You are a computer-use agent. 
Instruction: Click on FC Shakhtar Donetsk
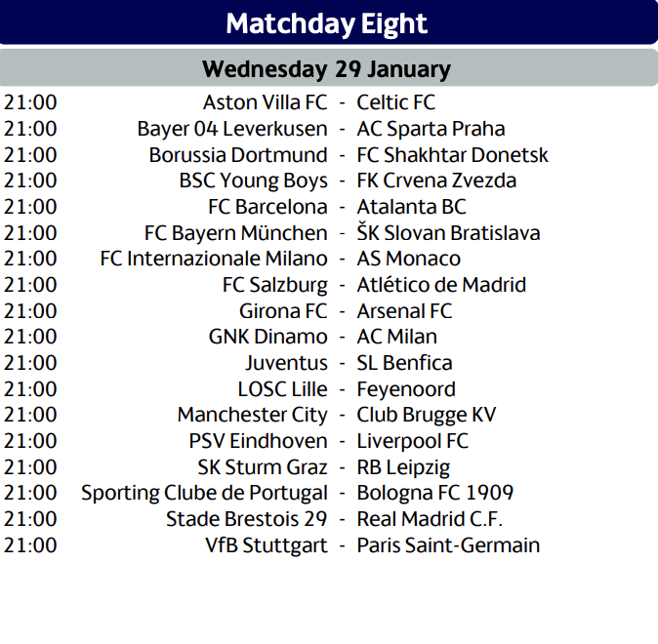point(452,155)
